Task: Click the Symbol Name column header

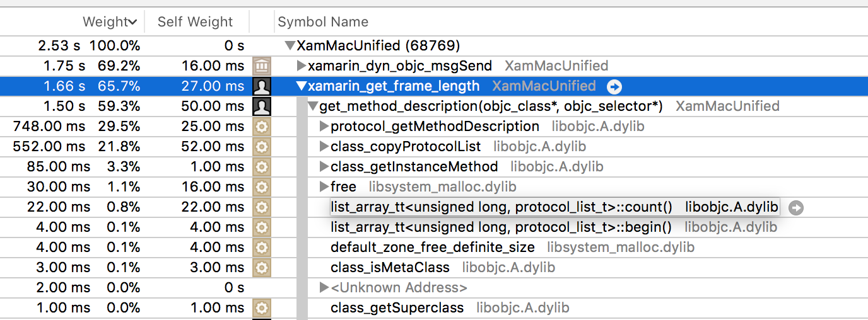Action: [x=323, y=21]
